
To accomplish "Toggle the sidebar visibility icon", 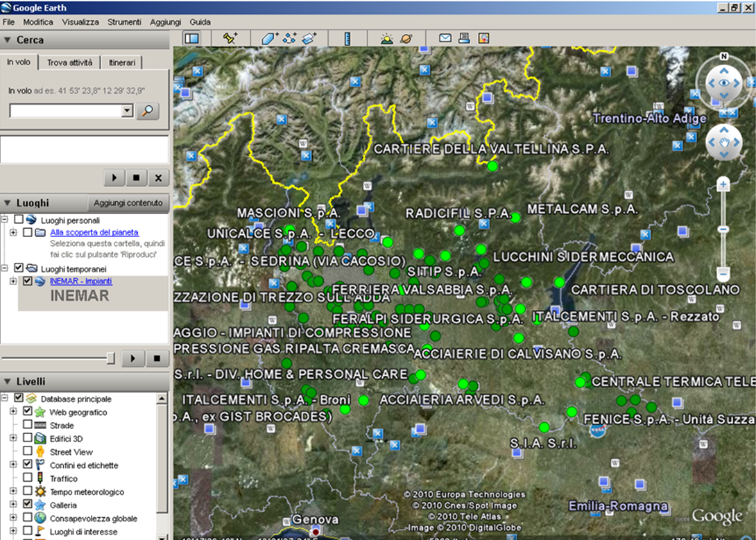I will coord(192,38).
